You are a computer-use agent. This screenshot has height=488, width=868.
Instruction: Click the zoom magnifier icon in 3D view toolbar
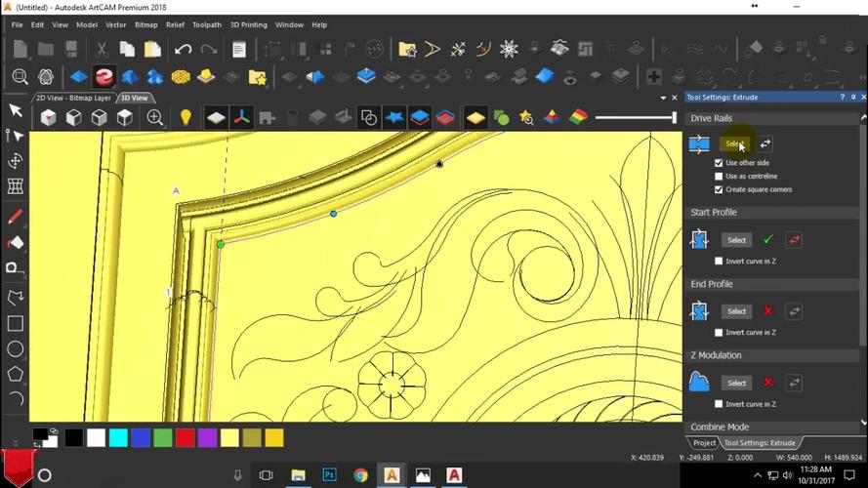tap(155, 118)
